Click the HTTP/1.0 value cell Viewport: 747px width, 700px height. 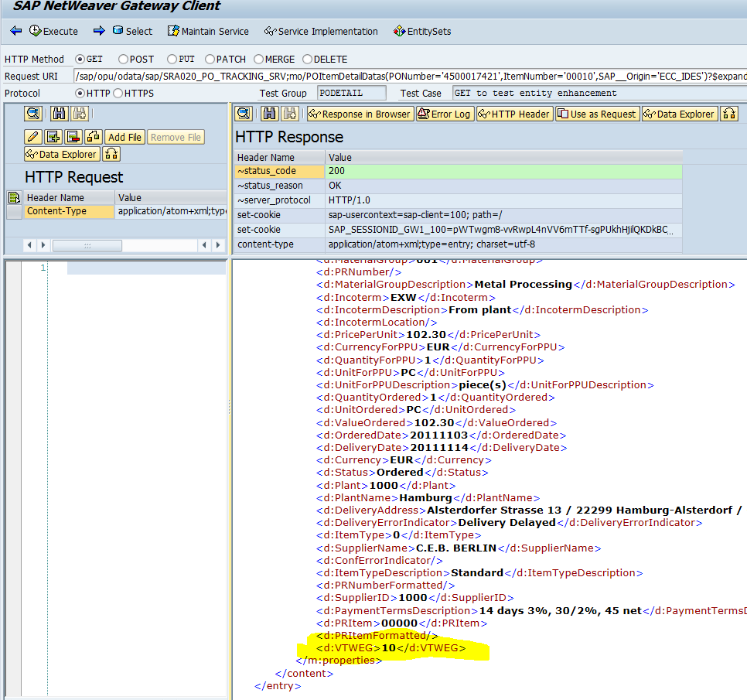point(504,200)
